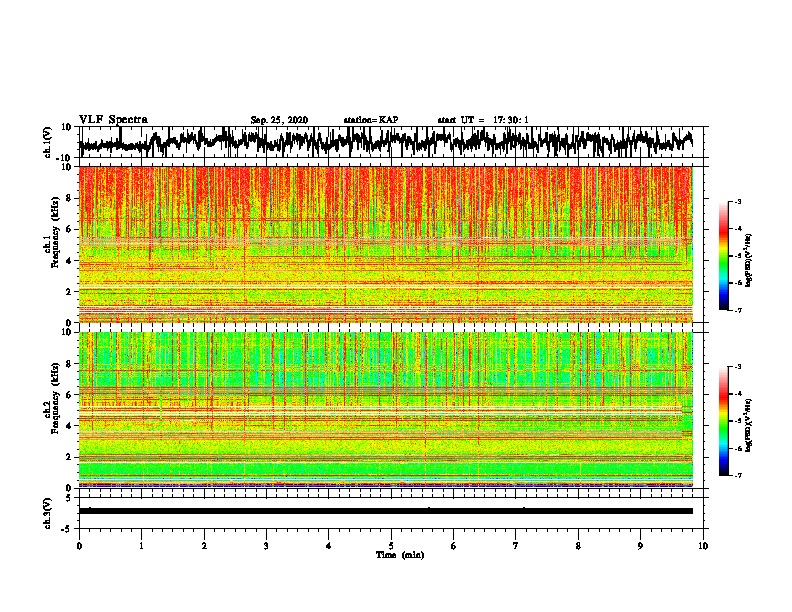792x612 pixels.
Task: Click the 'Time (min)' axis label
Action: pyautogui.click(x=400, y=555)
